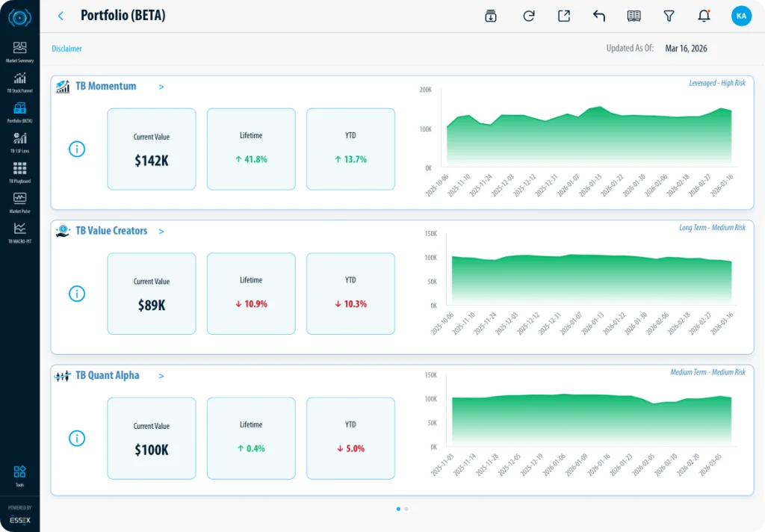Open the TB Plugboard sidebar item
Screen dimensions: 765x532
pyautogui.click(x=19, y=171)
